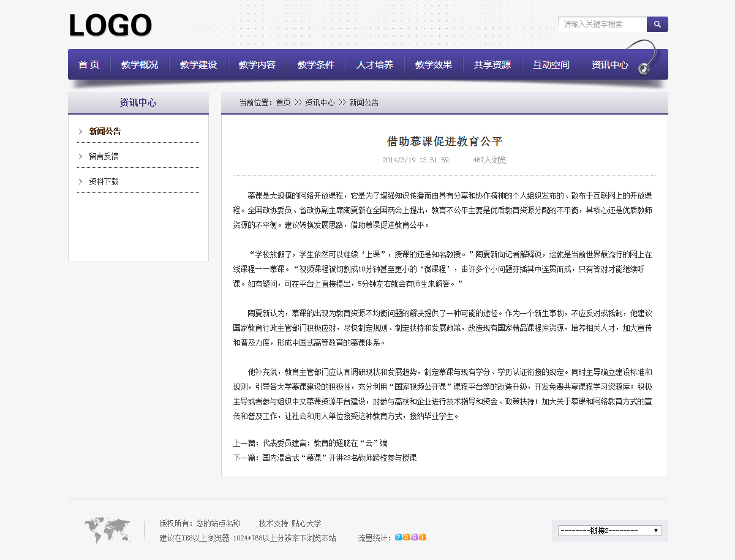Click the arrow icon beside 资料下载

click(x=80, y=181)
